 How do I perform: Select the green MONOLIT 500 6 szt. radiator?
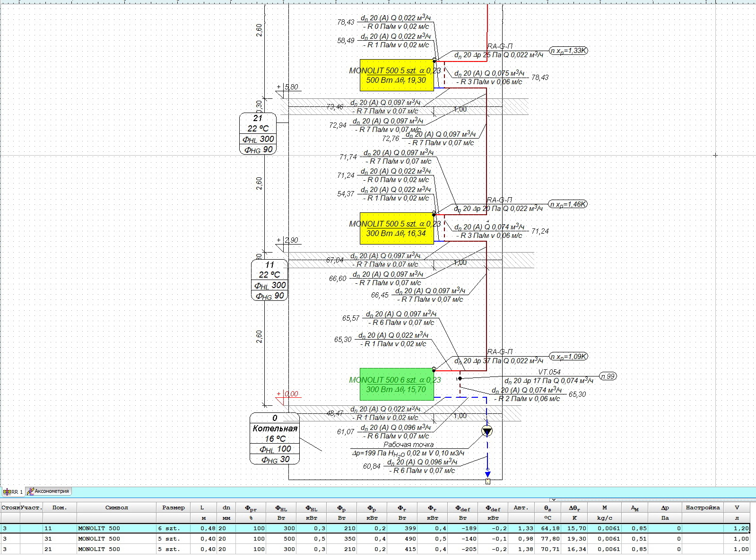pyautogui.click(x=396, y=385)
